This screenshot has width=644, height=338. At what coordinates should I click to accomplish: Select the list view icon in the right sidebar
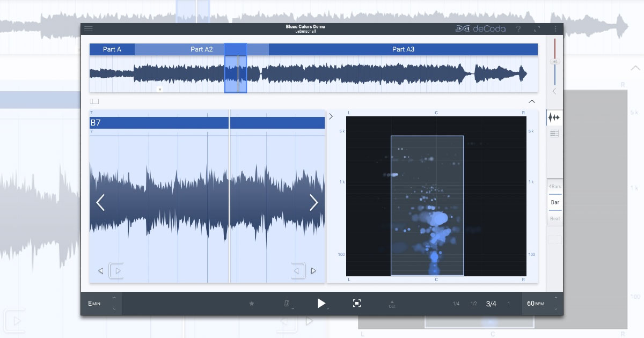554,134
